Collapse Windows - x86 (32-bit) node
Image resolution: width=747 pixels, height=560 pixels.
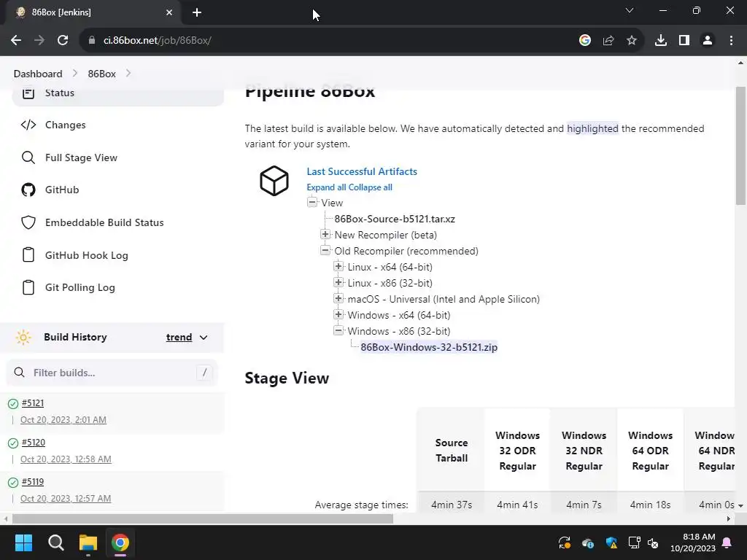[338, 330]
